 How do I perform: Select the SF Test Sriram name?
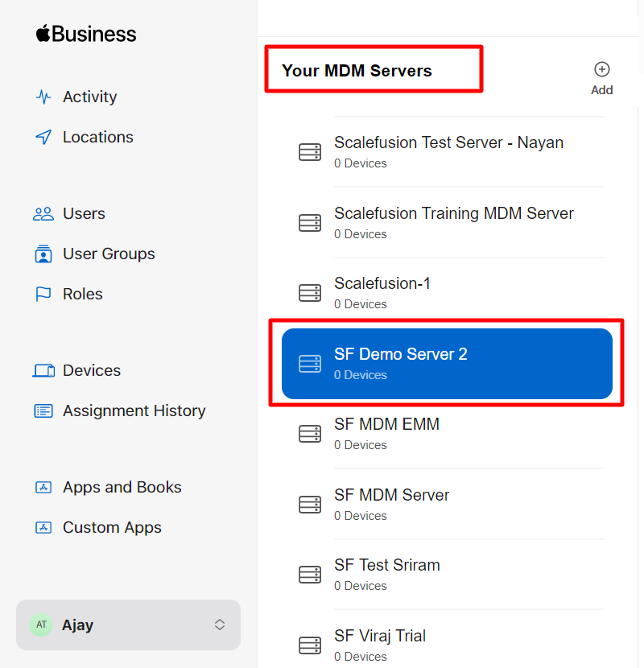coord(387,565)
